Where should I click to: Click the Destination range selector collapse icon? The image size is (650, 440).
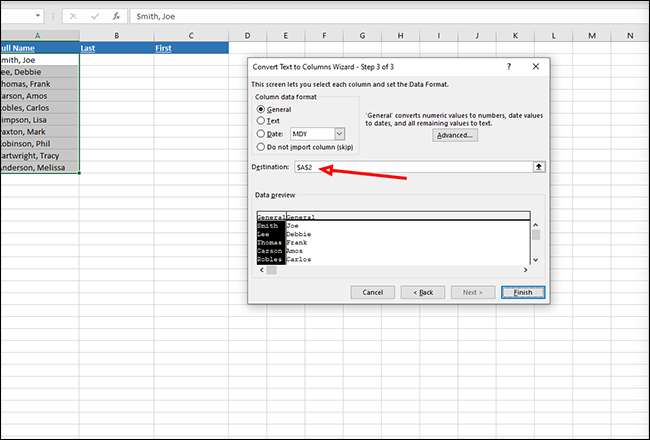[x=539, y=167]
